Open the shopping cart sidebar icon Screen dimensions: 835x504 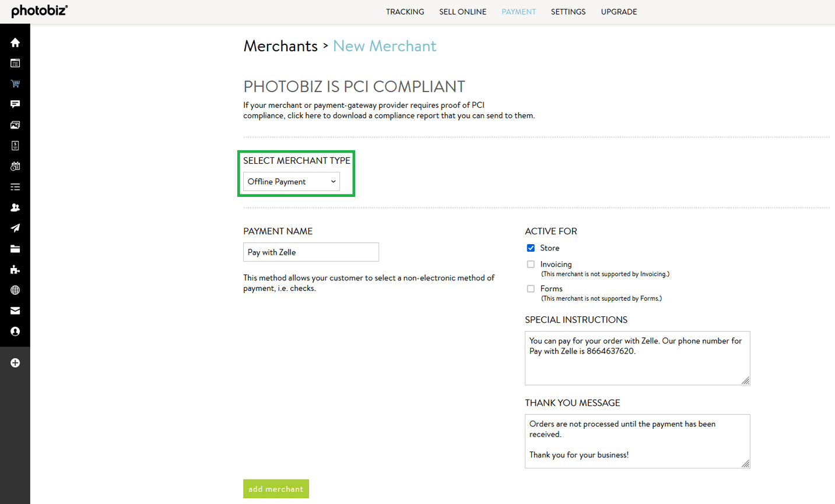pyautogui.click(x=15, y=84)
